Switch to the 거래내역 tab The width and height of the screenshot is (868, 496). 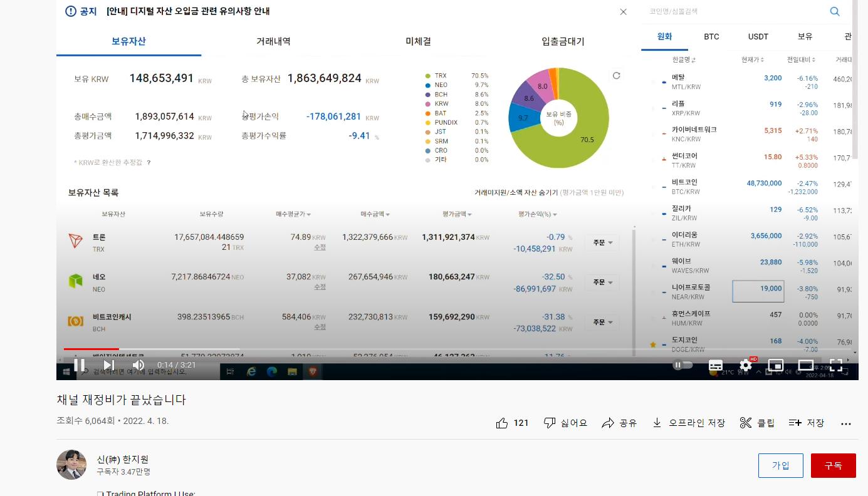point(273,41)
